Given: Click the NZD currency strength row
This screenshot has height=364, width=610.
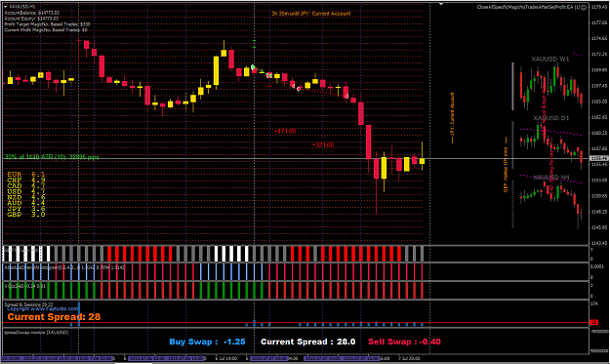Looking at the screenshot, I should [x=25, y=197].
